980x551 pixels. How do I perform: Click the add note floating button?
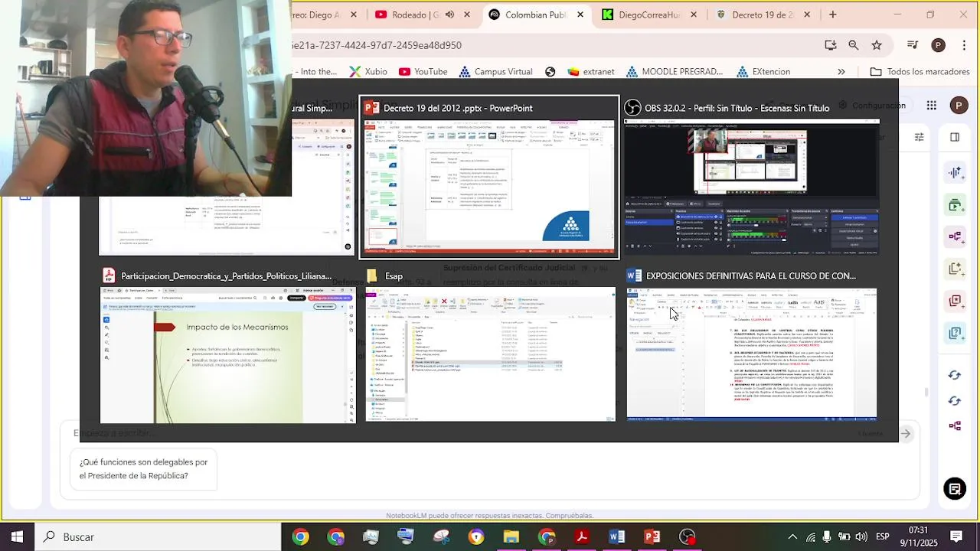pyautogui.click(x=955, y=488)
